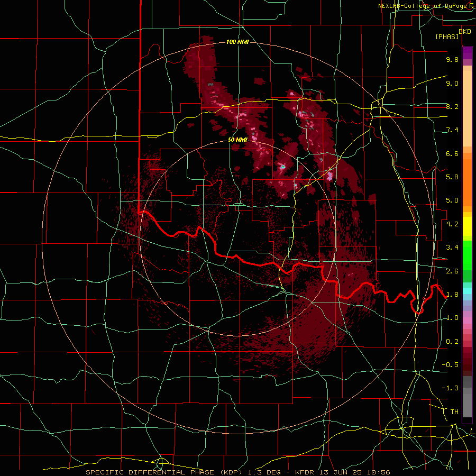Click the 9.8 scale value
This screenshot has width=476, height=476.
452,59
